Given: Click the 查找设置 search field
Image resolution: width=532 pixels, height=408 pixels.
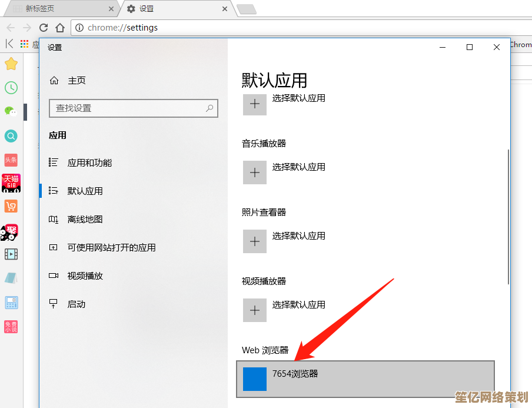Looking at the screenshot, I should [x=128, y=108].
